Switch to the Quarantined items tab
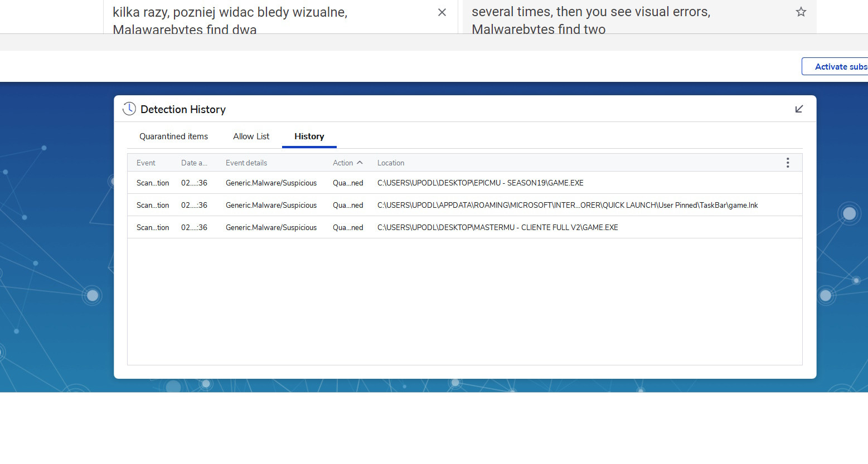868x464 pixels. click(x=173, y=136)
